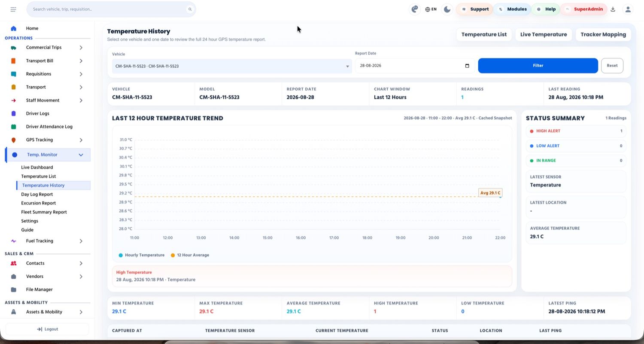The height and width of the screenshot is (344, 644).
Task: Click the Logout button
Action: 47,329
